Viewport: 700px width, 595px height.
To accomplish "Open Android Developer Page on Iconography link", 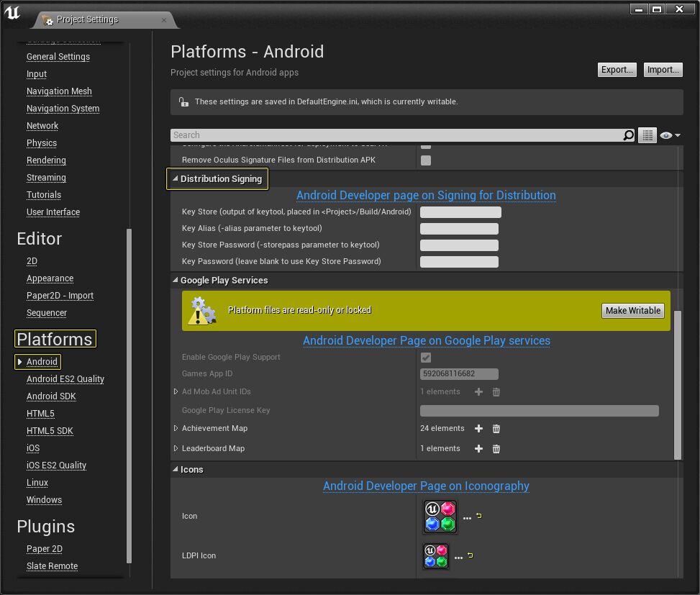I will pyautogui.click(x=426, y=486).
